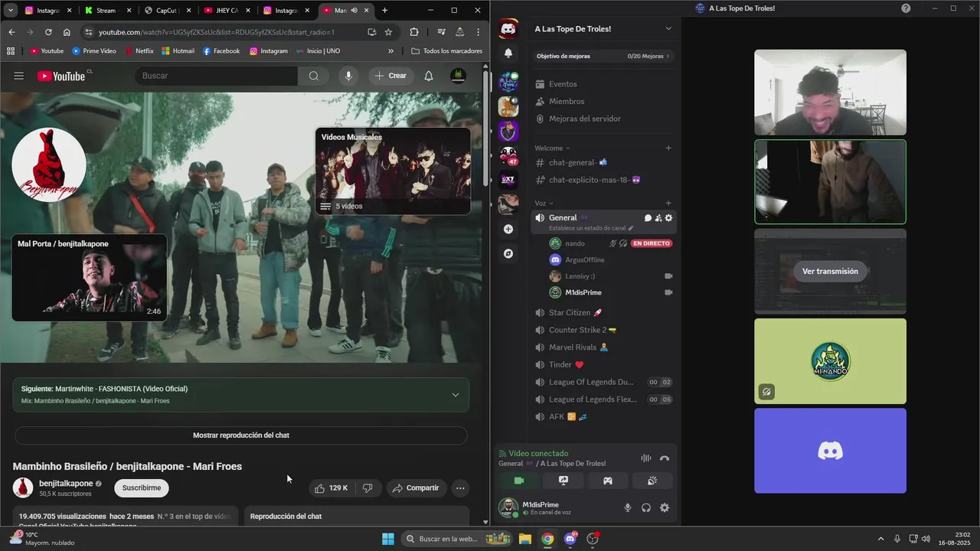Image resolution: width=980 pixels, height=551 pixels.
Task: Open Discord direct messages home icon
Action: pos(508,29)
